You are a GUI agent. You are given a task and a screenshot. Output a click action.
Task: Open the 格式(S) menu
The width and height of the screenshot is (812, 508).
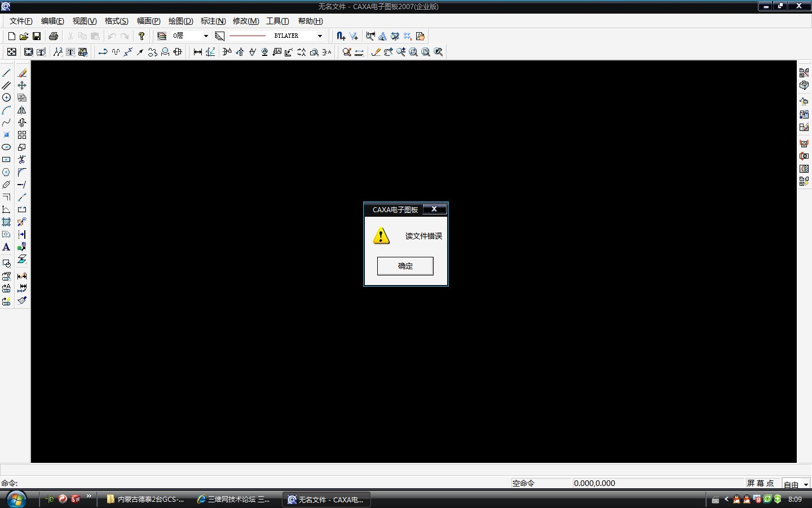point(117,21)
